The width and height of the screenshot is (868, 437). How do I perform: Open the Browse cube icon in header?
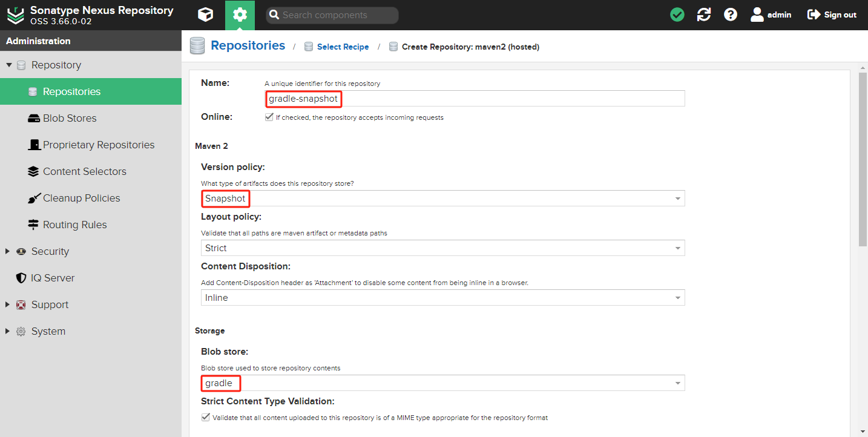[x=205, y=15]
